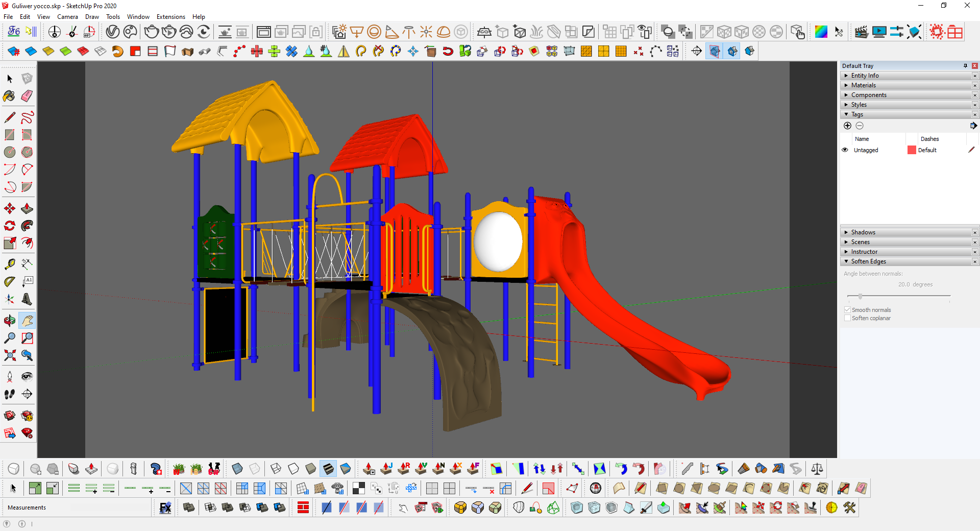Select the Walk footprints tool

tap(10, 394)
